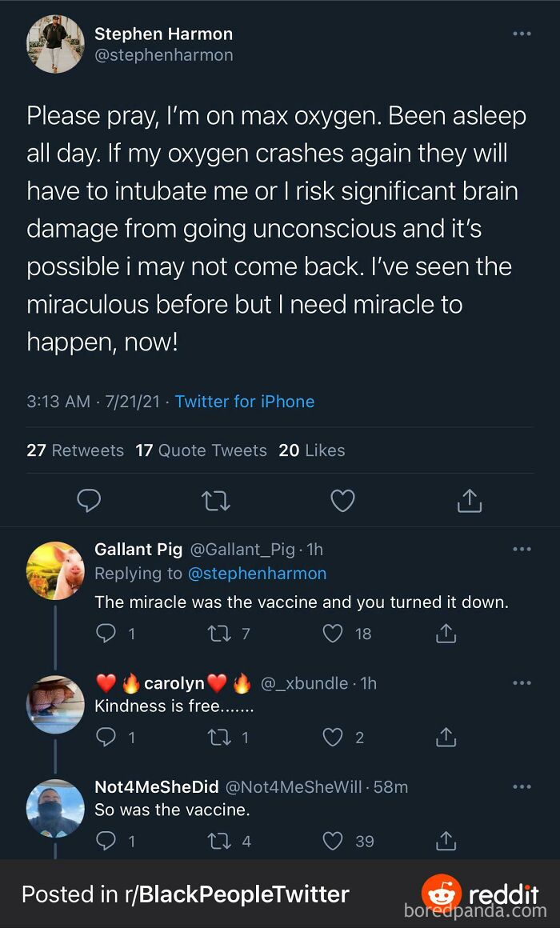
Task: Open the three-dot menu on Not4MeSheDid's reply
Action: [x=522, y=786]
